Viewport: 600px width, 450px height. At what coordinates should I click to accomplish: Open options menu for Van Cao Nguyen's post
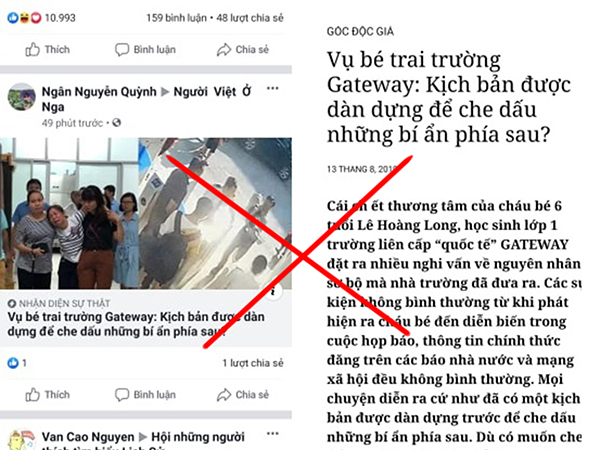(272, 434)
